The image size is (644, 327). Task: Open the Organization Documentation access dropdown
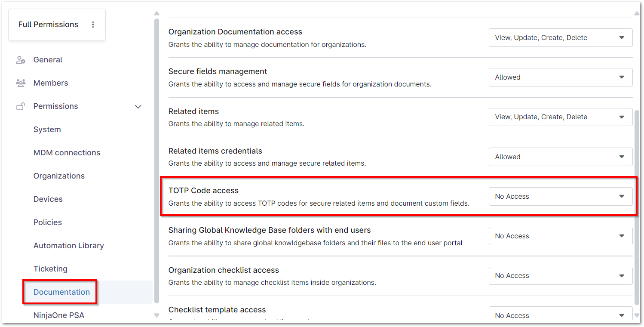560,38
